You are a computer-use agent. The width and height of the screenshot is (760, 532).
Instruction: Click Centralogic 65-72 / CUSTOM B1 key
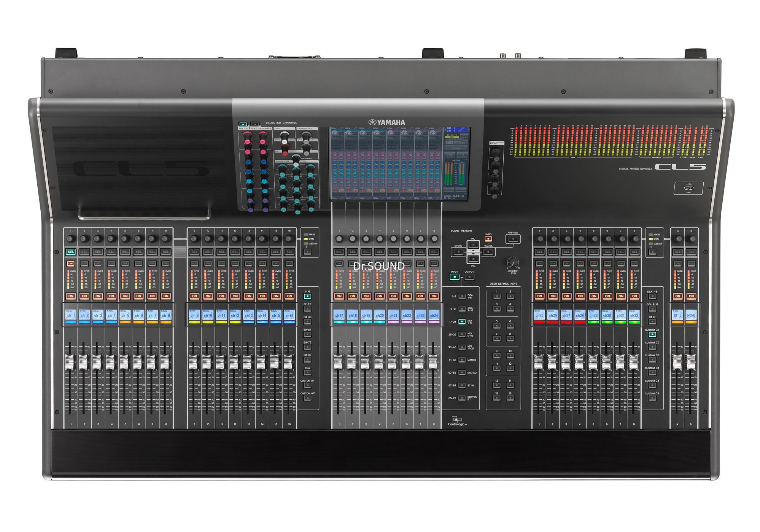click(x=462, y=398)
